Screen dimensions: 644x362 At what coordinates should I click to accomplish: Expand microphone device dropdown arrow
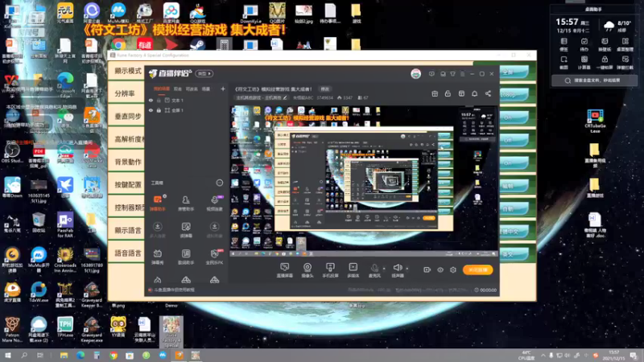pos(385,269)
